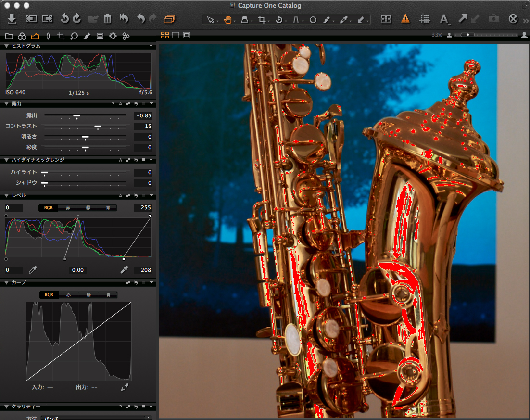Click the curve point picker eyedropper

pos(125,387)
